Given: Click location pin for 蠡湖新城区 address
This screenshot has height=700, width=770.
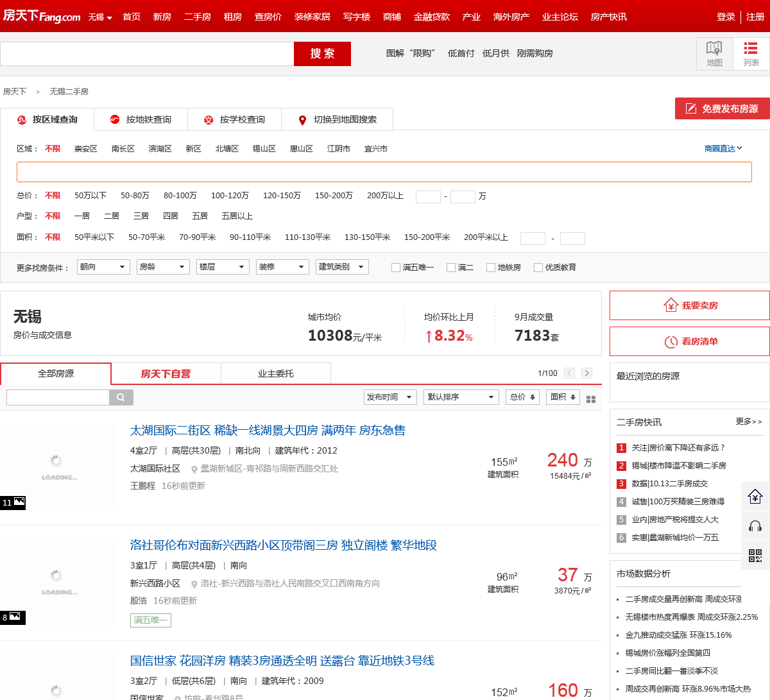Looking at the screenshot, I should 194,470.
